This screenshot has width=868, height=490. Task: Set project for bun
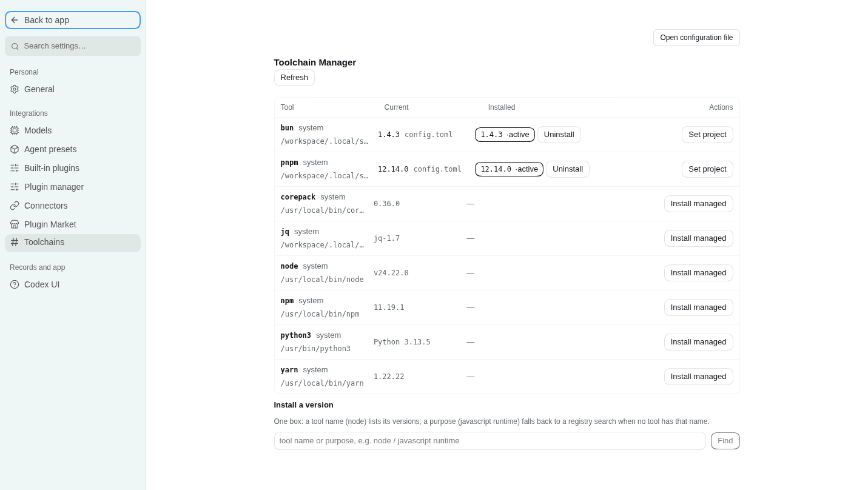(707, 135)
